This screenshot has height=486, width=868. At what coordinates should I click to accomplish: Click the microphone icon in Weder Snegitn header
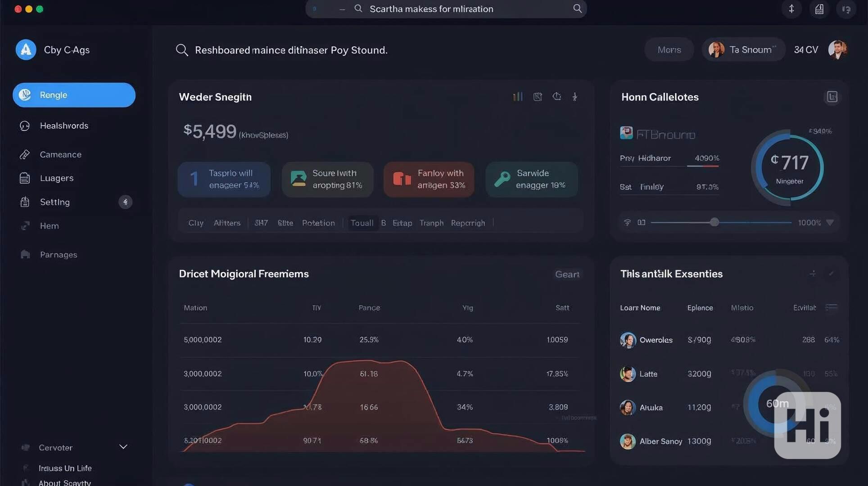coord(575,97)
